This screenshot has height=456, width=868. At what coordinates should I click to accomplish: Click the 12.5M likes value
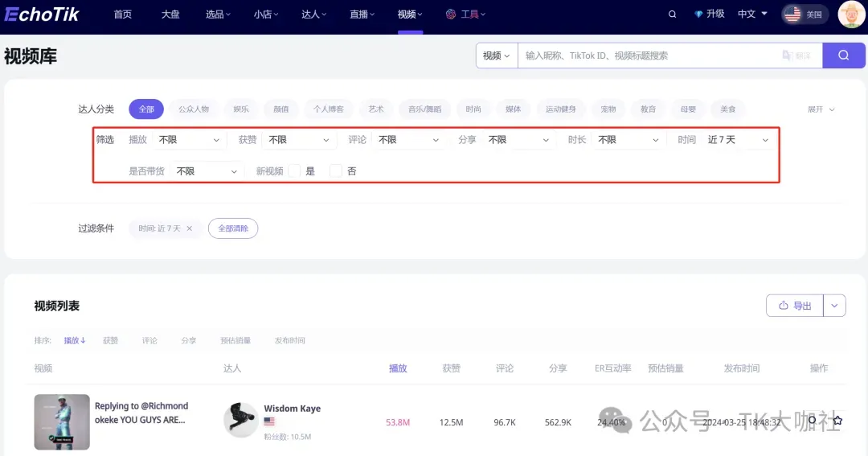coord(451,422)
